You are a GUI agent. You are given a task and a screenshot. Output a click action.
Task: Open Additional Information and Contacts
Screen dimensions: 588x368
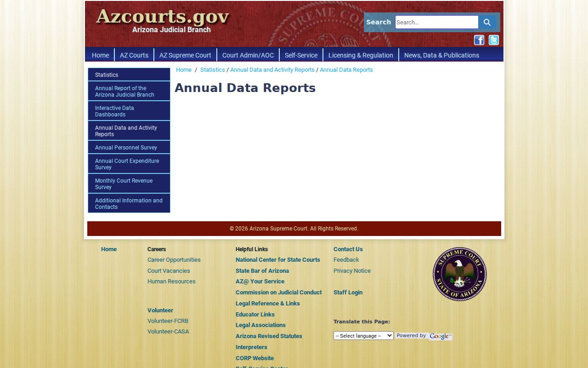click(x=129, y=204)
